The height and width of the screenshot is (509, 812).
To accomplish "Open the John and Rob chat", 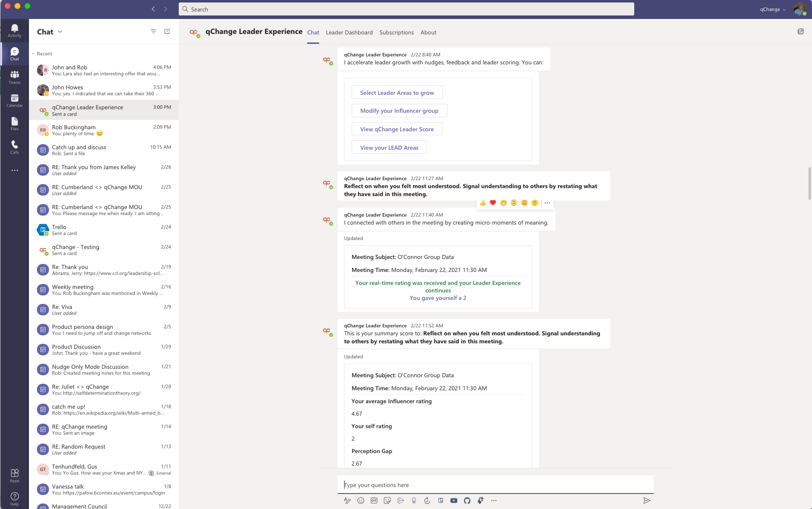I will pyautogui.click(x=104, y=70).
